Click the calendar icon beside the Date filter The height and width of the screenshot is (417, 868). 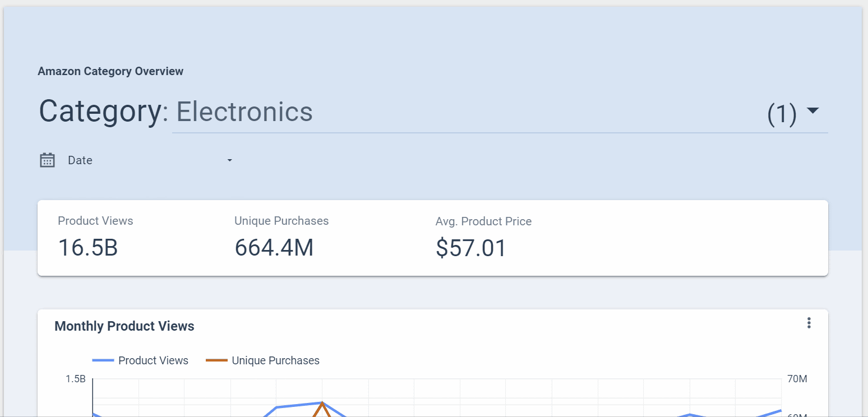(x=47, y=160)
